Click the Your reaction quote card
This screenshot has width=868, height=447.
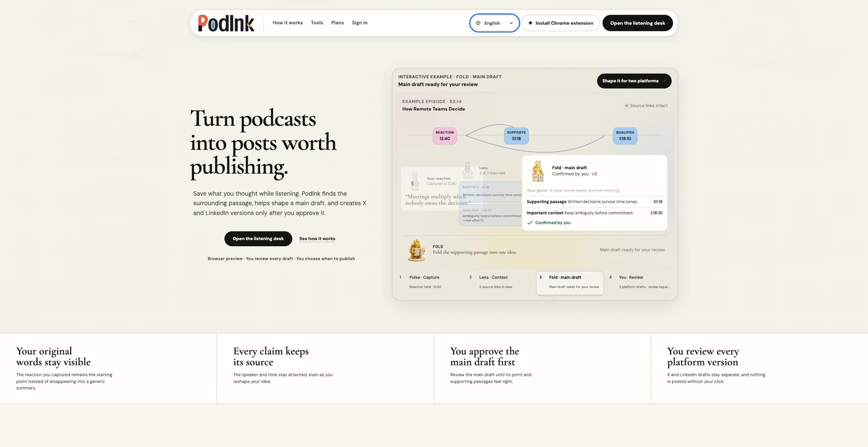pyautogui.click(x=442, y=189)
